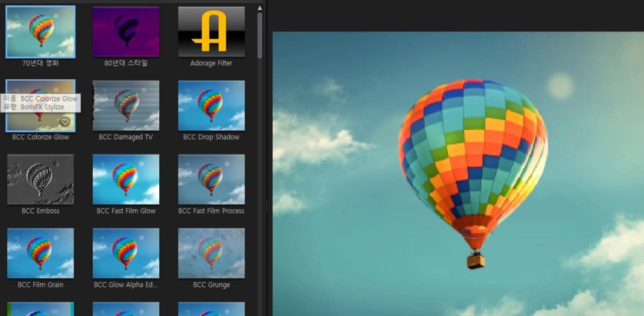Click the BCC Drop Shadow label text

[x=211, y=137]
